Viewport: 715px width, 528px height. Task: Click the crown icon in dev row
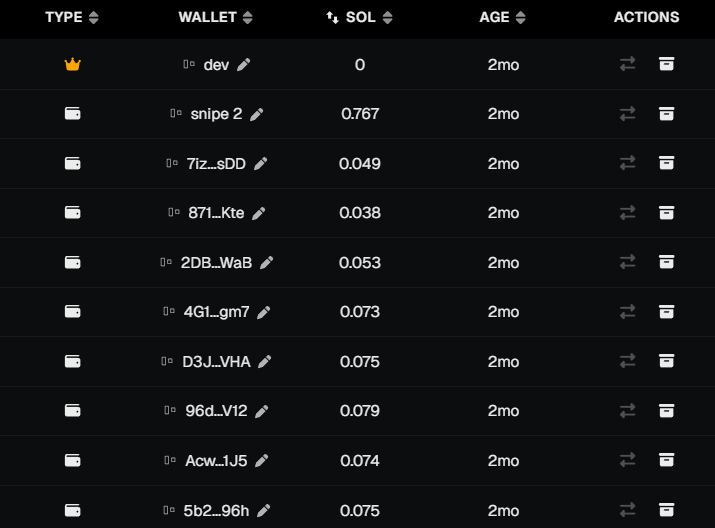point(72,65)
